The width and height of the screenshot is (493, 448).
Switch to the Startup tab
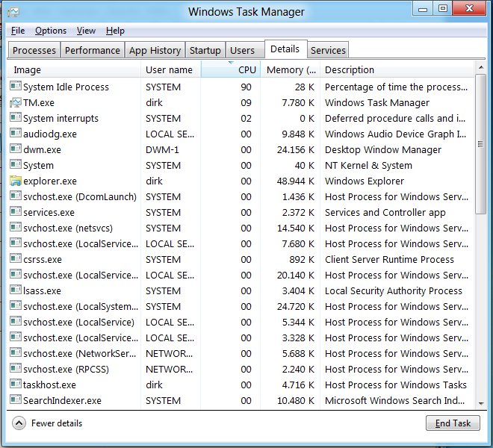[205, 50]
